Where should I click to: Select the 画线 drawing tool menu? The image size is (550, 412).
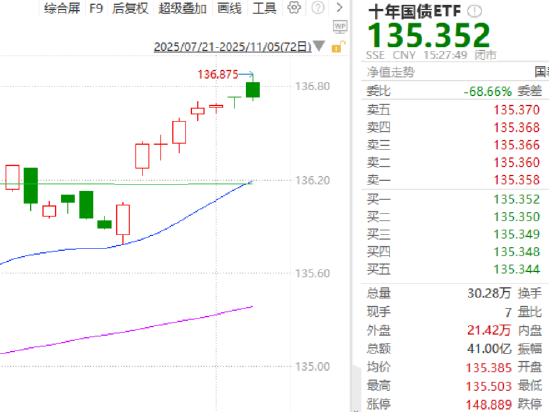click(229, 8)
